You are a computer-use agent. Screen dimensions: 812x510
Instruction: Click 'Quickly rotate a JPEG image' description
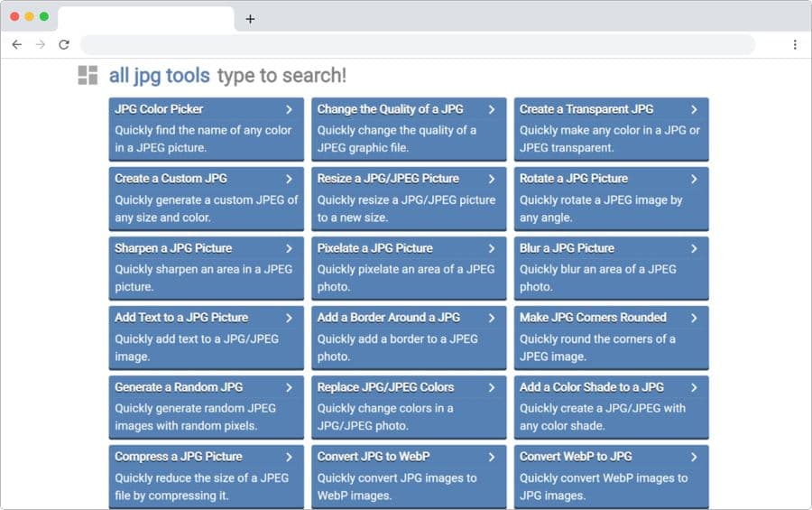tap(601, 209)
